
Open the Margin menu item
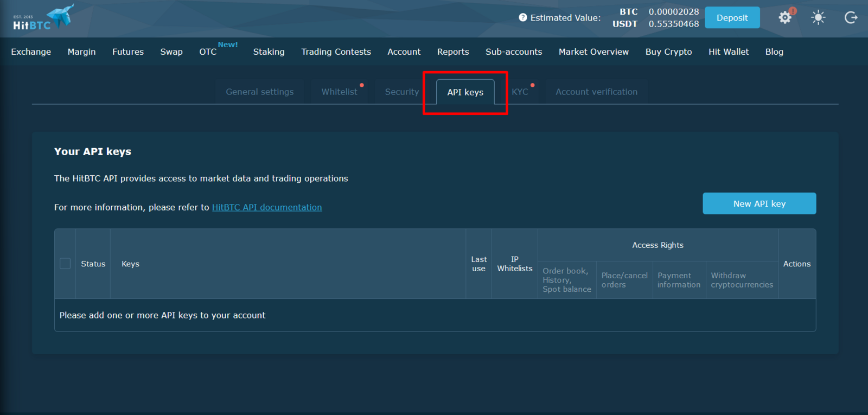click(x=81, y=52)
